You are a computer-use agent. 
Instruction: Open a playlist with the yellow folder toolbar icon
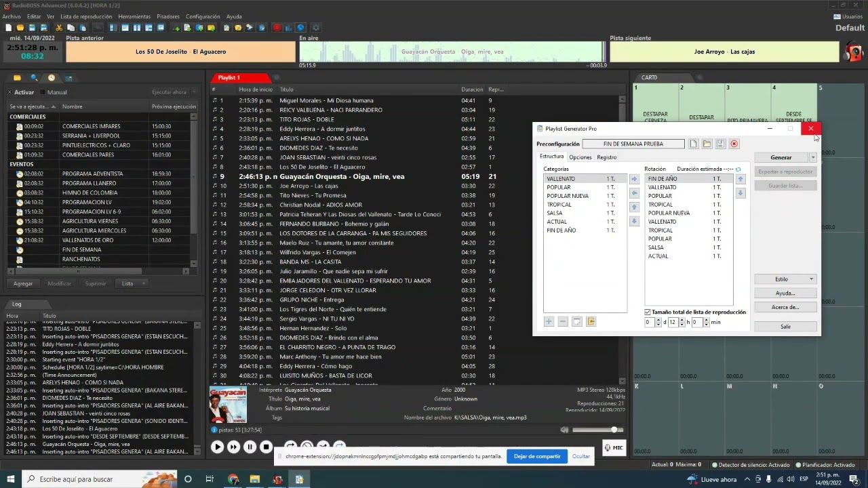tap(20, 28)
